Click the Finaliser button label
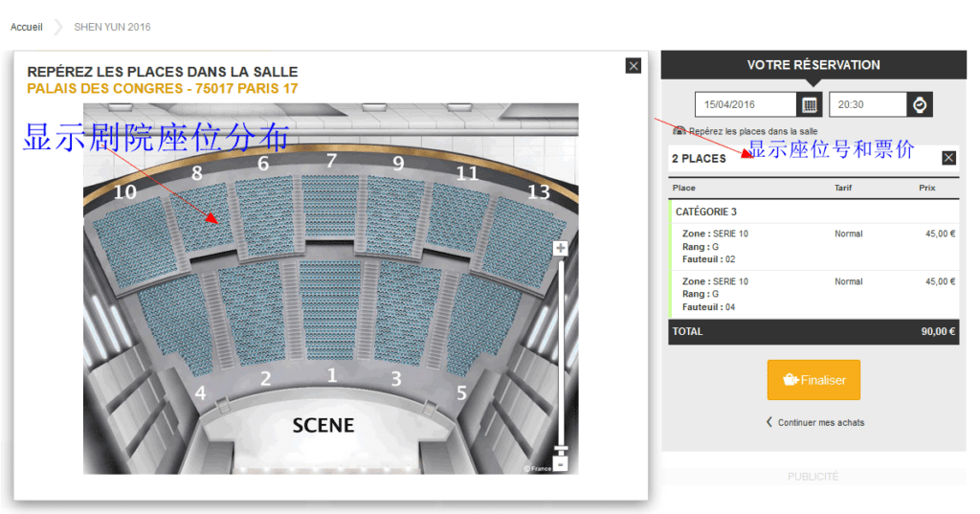 click(823, 380)
